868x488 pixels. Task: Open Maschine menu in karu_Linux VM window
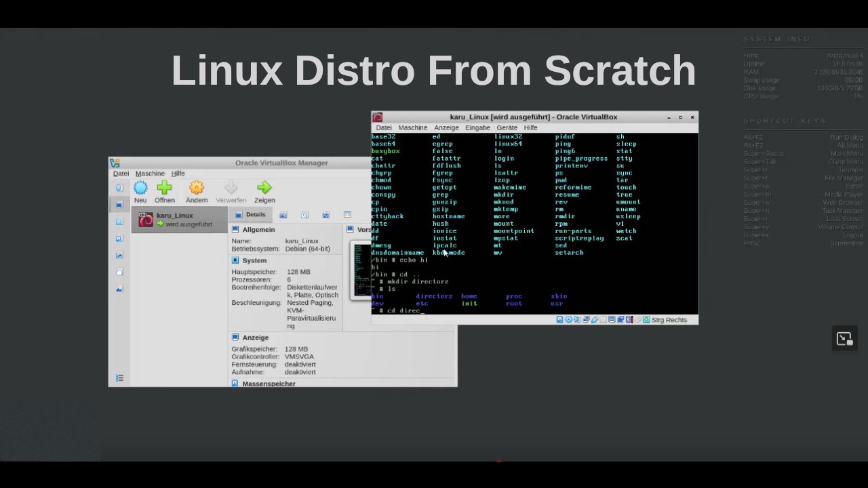413,127
